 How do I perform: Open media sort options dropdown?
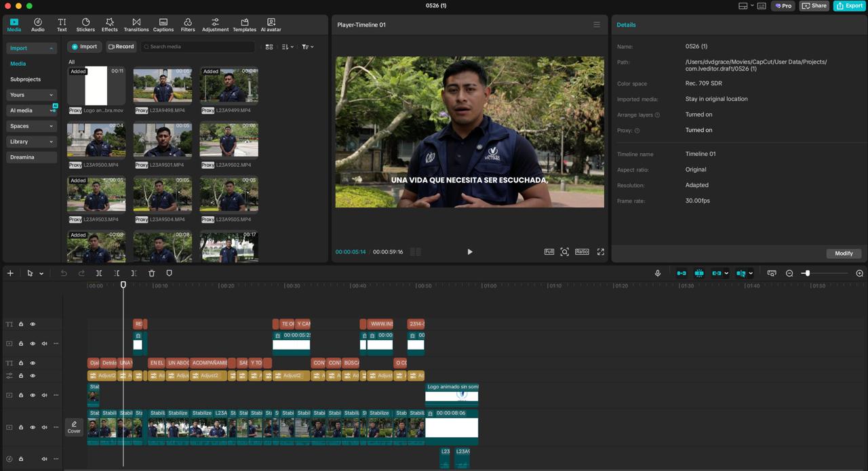click(x=288, y=47)
